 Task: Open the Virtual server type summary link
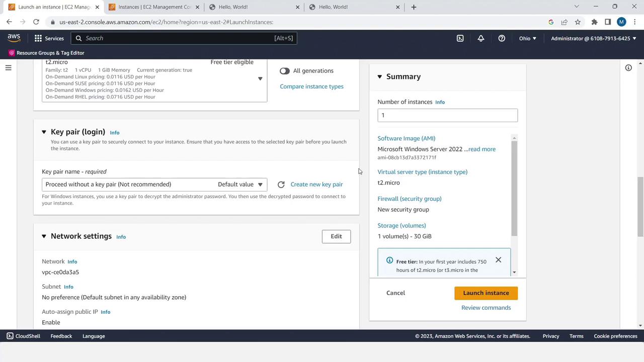(x=423, y=172)
